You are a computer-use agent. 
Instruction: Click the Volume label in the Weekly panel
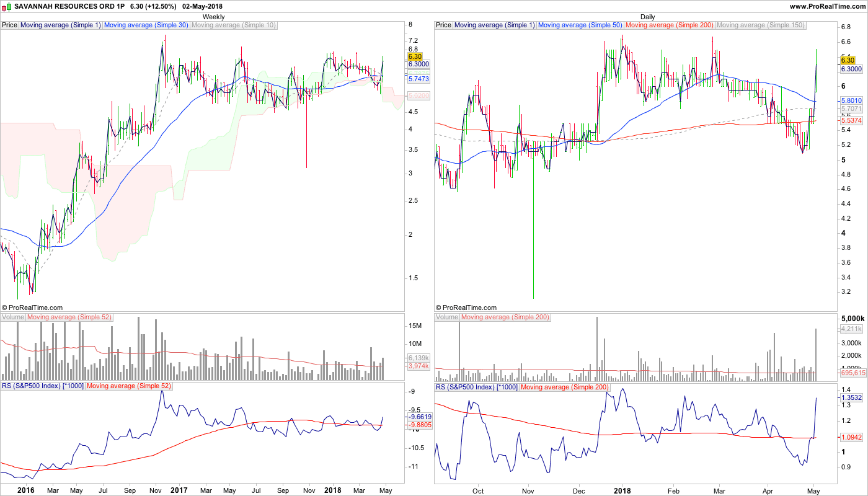pyautogui.click(x=13, y=317)
